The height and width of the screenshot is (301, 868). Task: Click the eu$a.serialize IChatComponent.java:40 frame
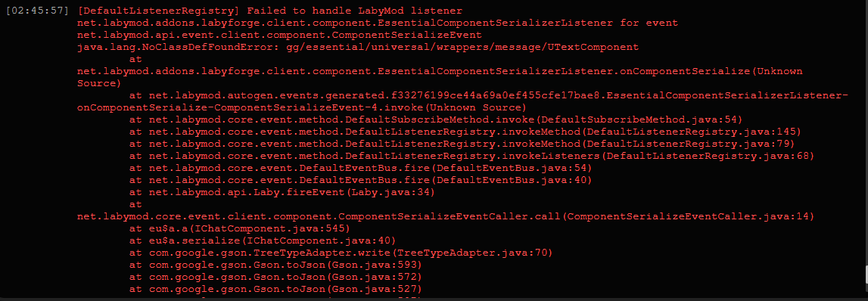263,240
